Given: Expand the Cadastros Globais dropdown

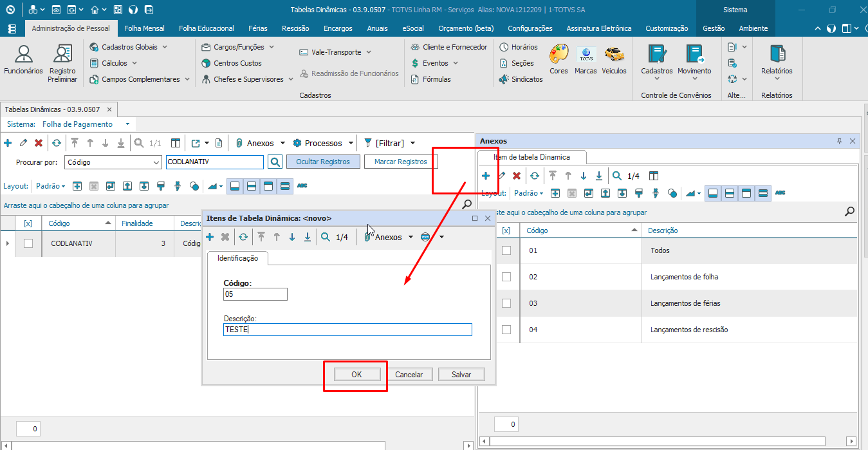Looking at the screenshot, I should click(165, 47).
